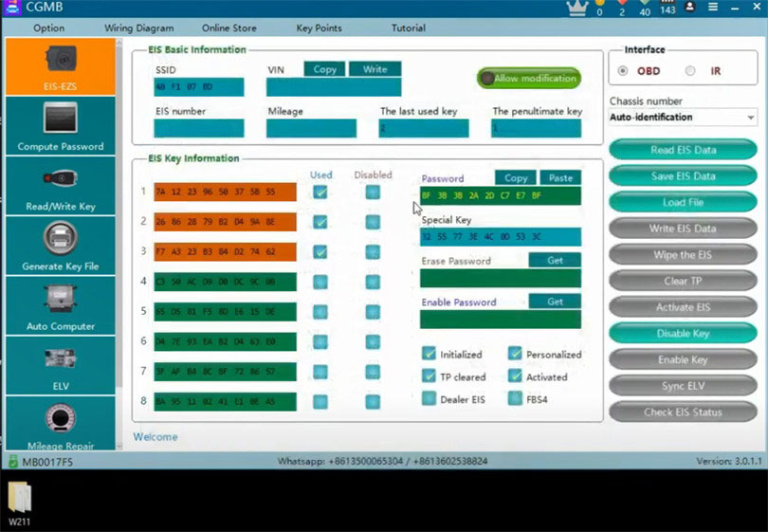
Task: Open the Wiring Diagram menu
Action: coord(139,28)
